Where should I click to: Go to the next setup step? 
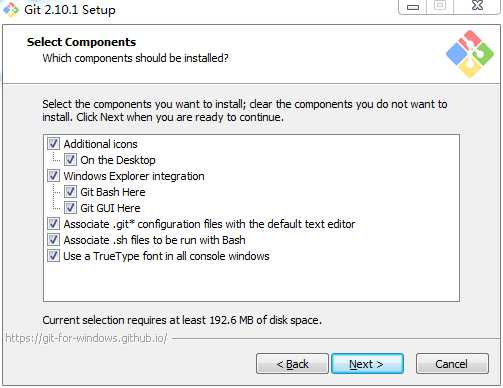367,364
